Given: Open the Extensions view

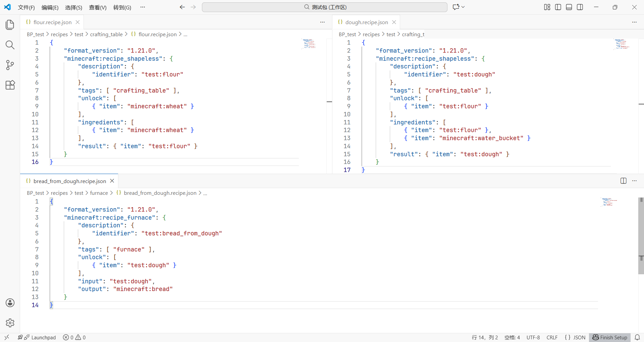Looking at the screenshot, I should point(10,85).
